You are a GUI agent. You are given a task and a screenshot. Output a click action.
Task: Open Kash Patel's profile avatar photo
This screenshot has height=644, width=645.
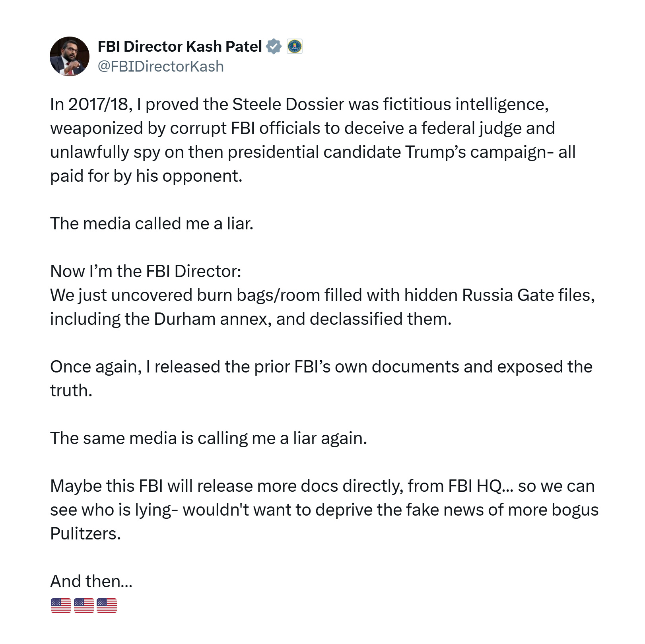click(x=70, y=56)
